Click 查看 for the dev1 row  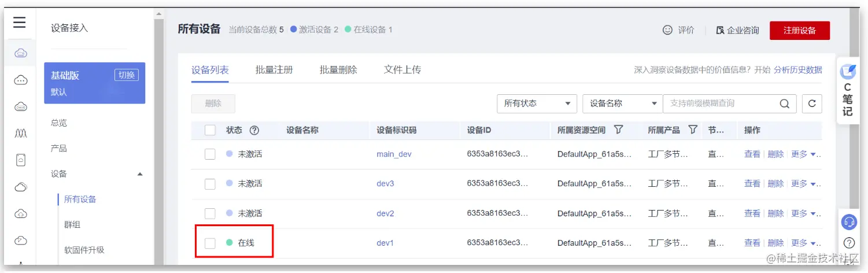coord(752,243)
